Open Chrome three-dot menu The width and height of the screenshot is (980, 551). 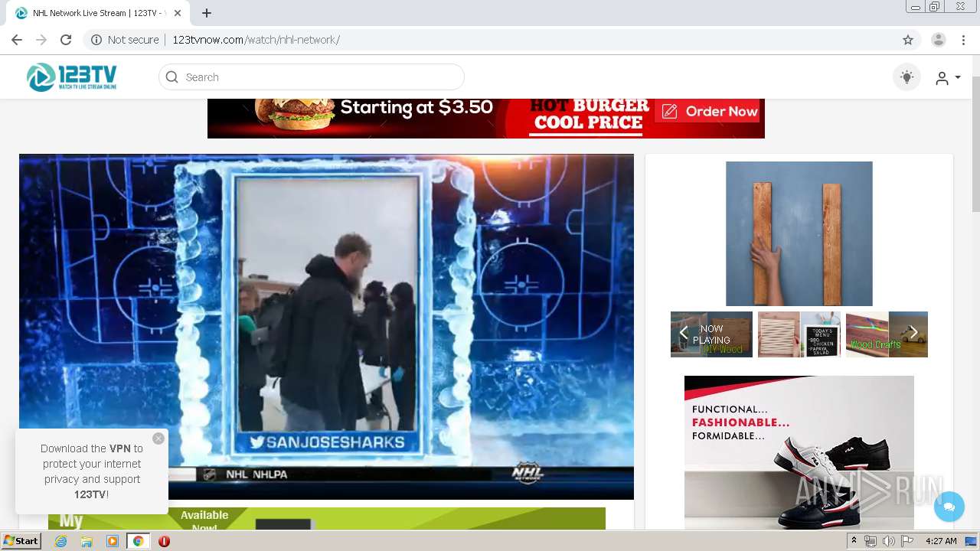tap(963, 40)
